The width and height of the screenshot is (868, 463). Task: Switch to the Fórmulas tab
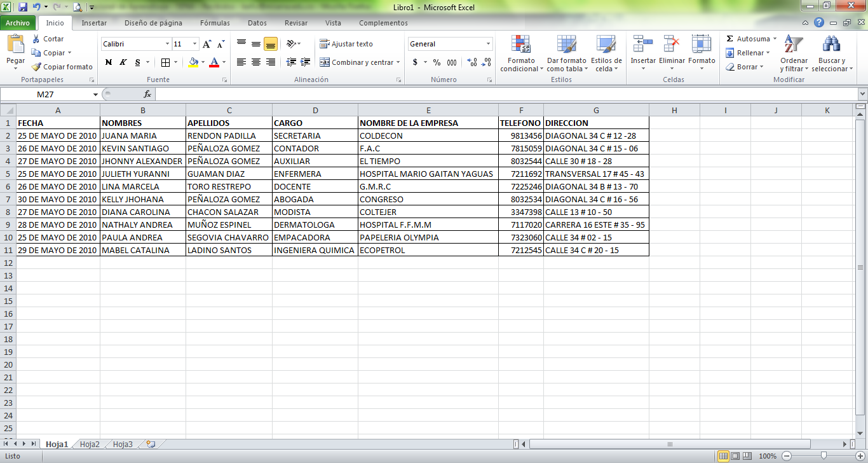click(215, 23)
